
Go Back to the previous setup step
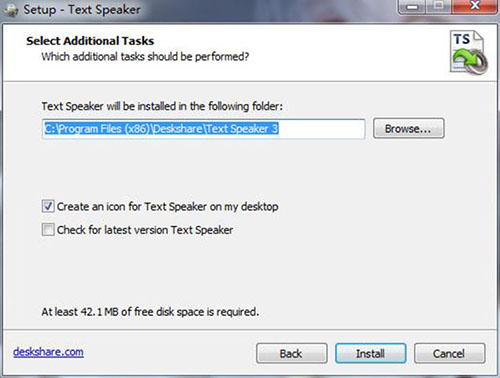[x=292, y=353]
